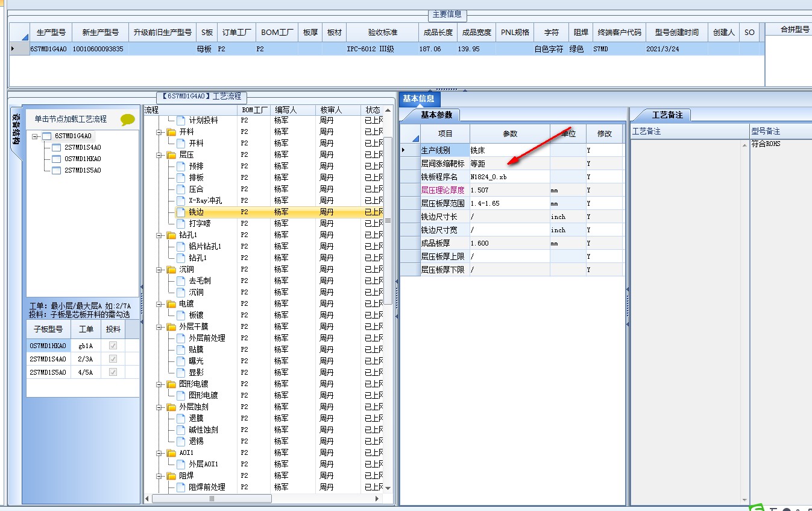Click document icon of 打字唛 step
This screenshot has width=812, height=511.
181,224
